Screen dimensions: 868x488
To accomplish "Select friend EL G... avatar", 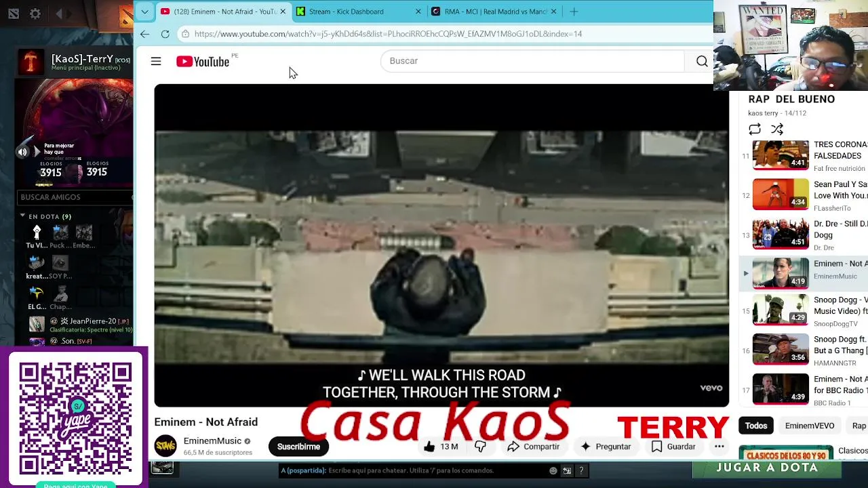I will (x=37, y=293).
